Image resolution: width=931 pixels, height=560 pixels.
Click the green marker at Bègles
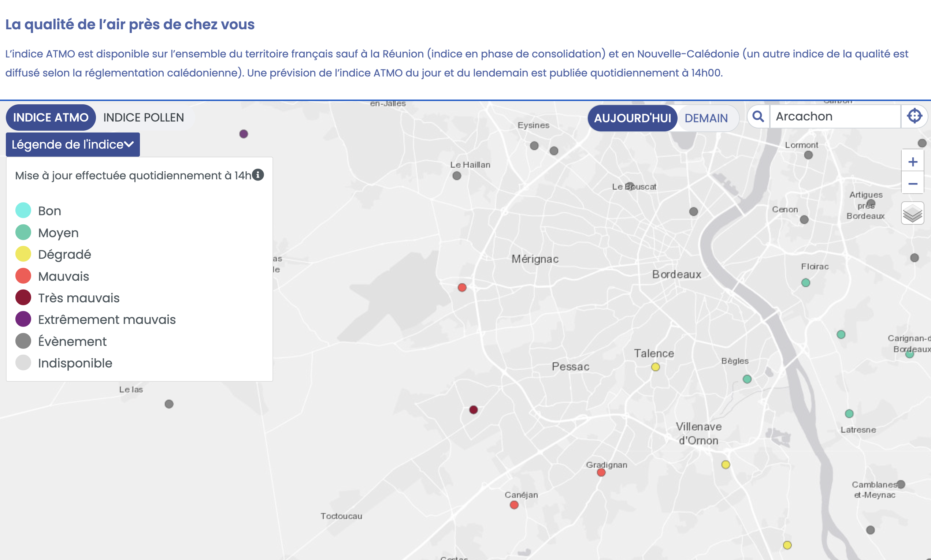pos(747,379)
